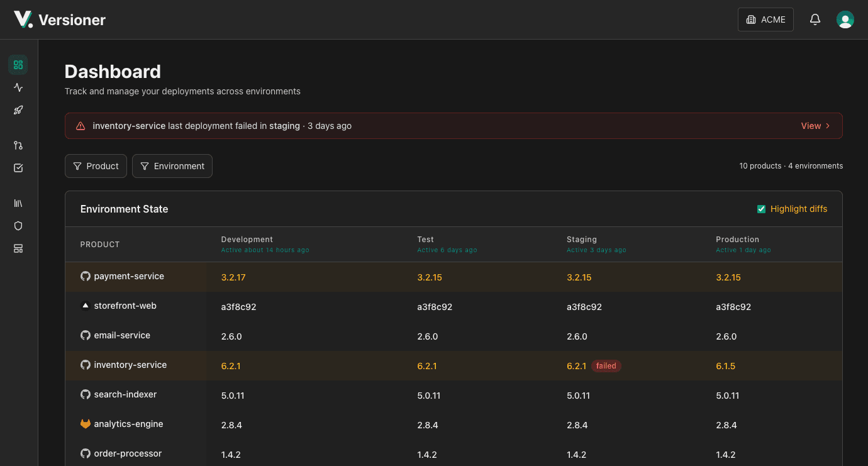Click inventory-service text in alert banner
The height and width of the screenshot is (466, 868).
[x=129, y=126]
